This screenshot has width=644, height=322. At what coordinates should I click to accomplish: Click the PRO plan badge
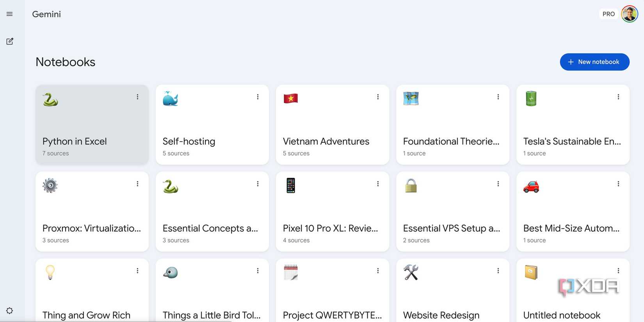608,14
